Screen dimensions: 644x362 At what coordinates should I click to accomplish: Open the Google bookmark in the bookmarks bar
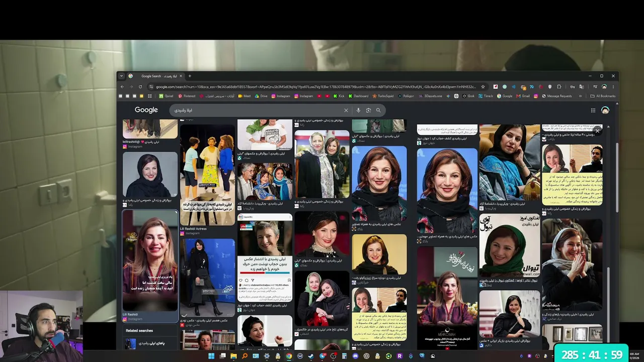505,96
